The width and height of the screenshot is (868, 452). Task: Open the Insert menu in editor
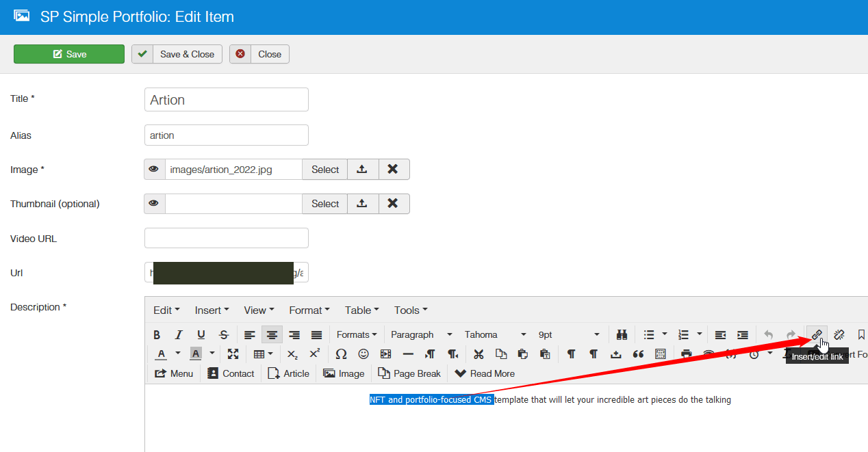[212, 310]
